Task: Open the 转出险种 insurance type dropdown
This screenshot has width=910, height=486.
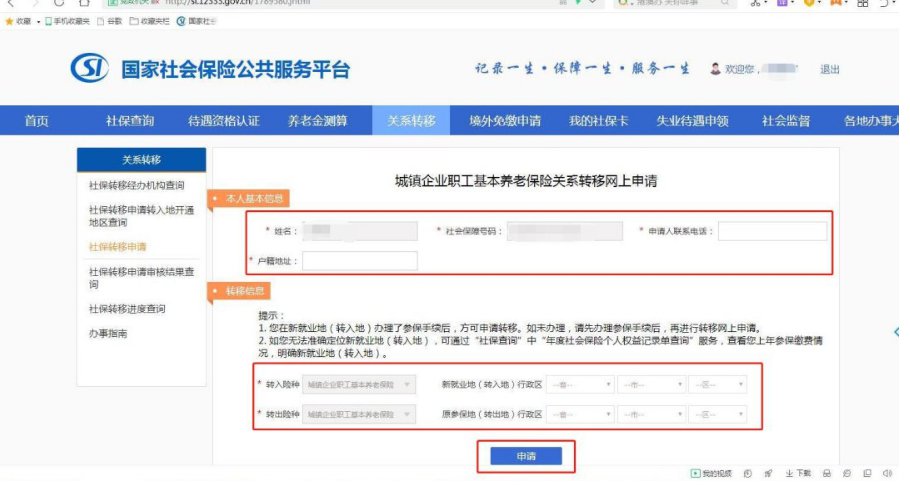Action: tap(359, 414)
